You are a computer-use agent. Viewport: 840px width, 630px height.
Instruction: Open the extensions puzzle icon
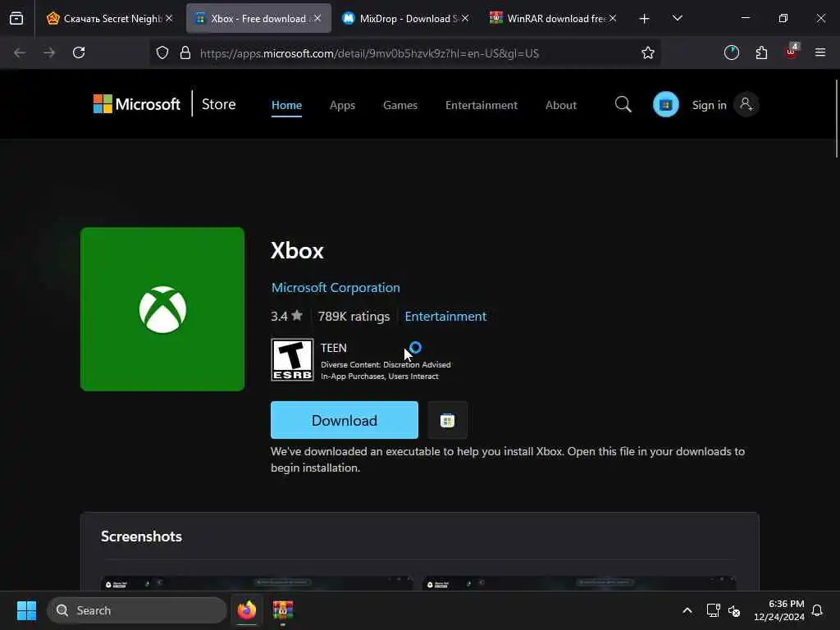click(761, 52)
